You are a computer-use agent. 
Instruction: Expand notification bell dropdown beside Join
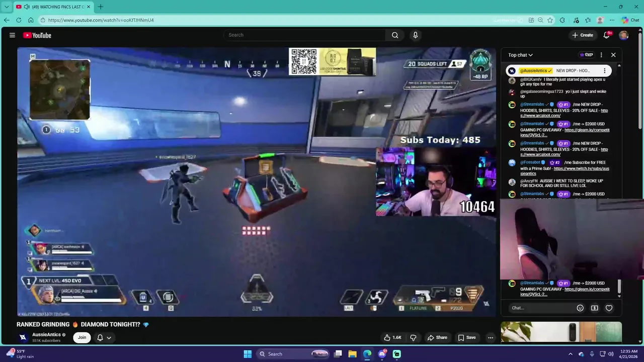(x=109, y=337)
